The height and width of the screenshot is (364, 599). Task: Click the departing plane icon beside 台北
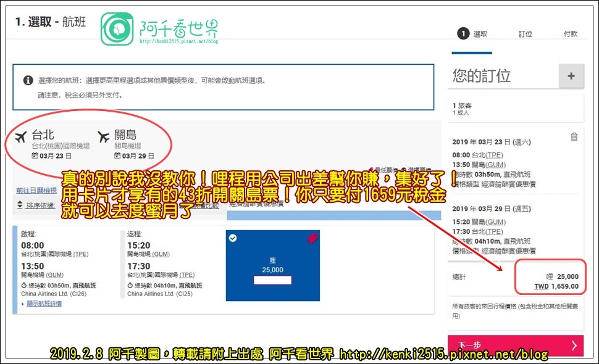tap(21, 136)
